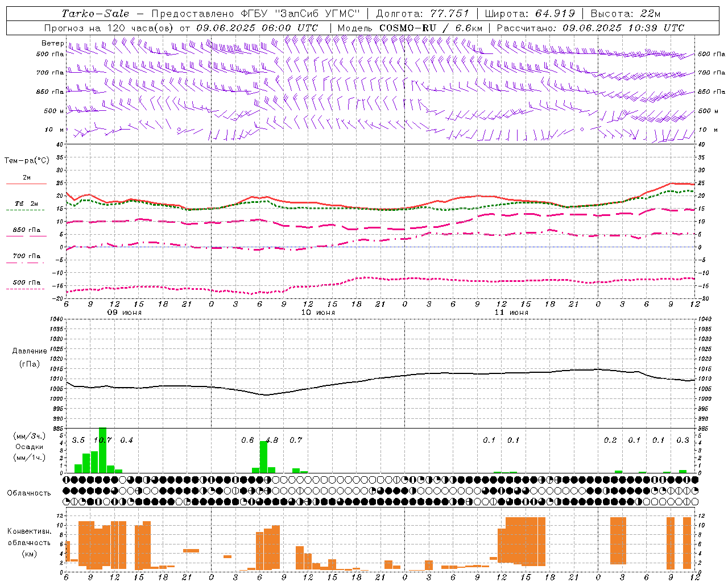
Task: Click the 'Осадки' precipitation label
Action: coord(30,447)
